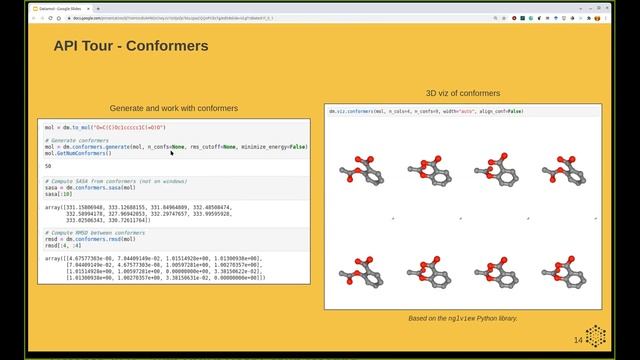Click the 'sasa[:10]' code line

(x=58, y=194)
